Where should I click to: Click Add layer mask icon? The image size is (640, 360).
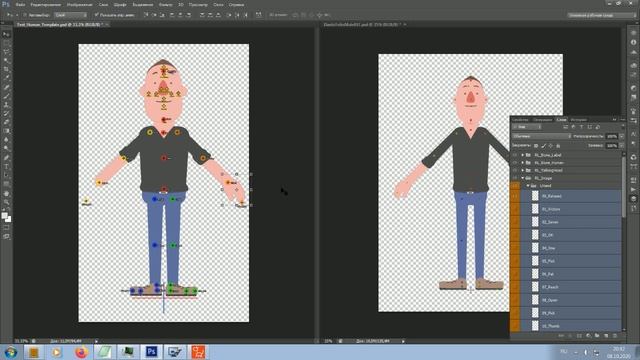point(579,336)
